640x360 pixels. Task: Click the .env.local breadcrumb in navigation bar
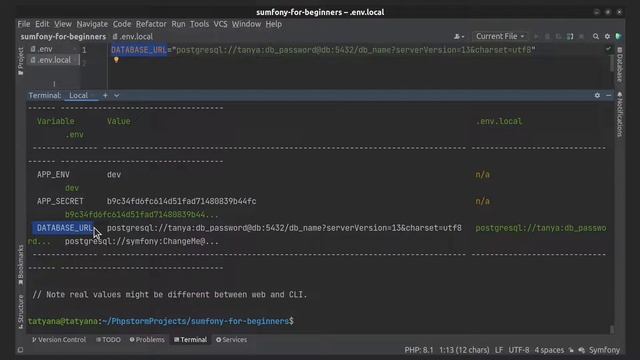click(133, 36)
